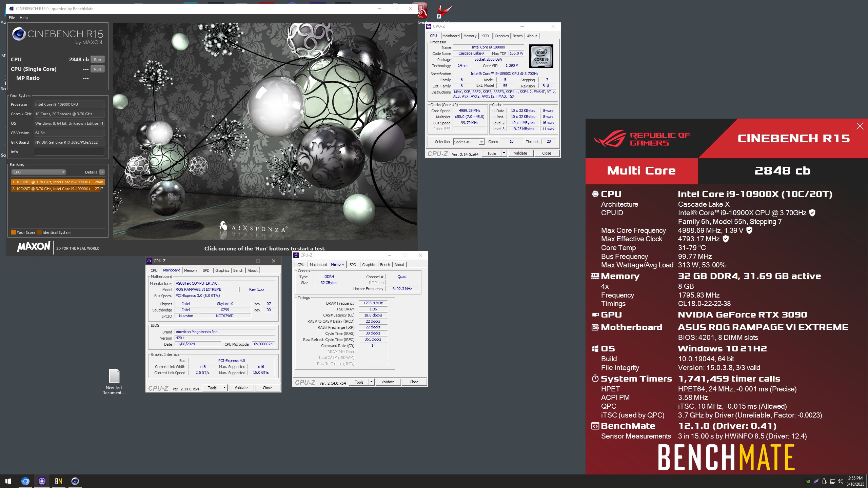868x488 pixels.
Task: Click the Intel Core i9 logo in CPU-Z
Action: click(541, 56)
